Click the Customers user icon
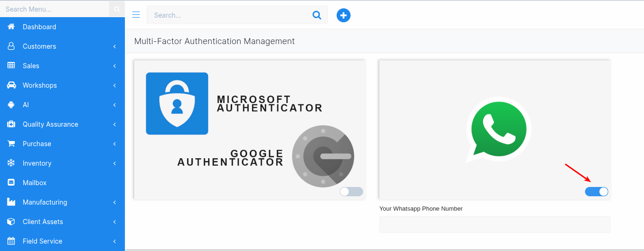The height and width of the screenshot is (251, 644). click(x=11, y=46)
